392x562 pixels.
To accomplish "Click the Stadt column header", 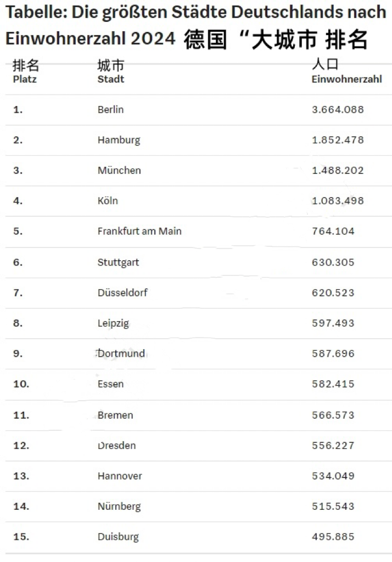I will pyautogui.click(x=111, y=79).
